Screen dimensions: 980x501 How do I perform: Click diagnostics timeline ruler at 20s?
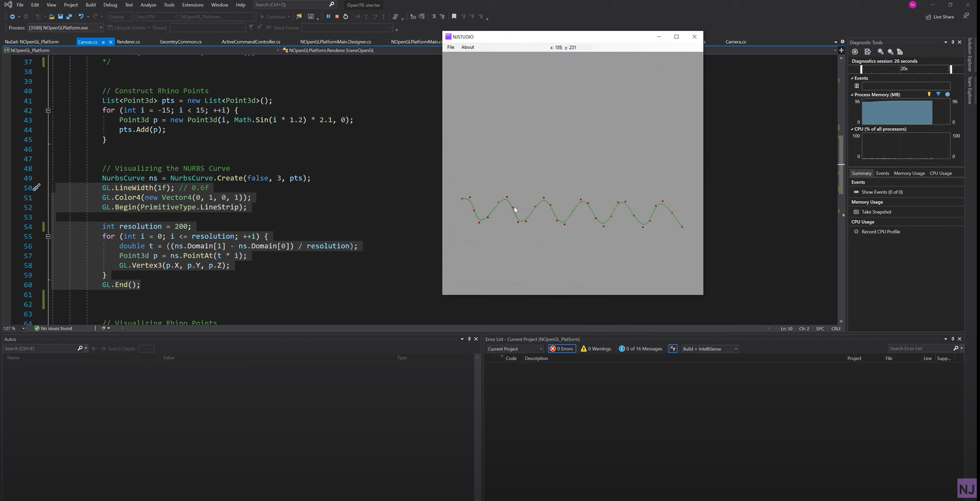click(x=904, y=69)
